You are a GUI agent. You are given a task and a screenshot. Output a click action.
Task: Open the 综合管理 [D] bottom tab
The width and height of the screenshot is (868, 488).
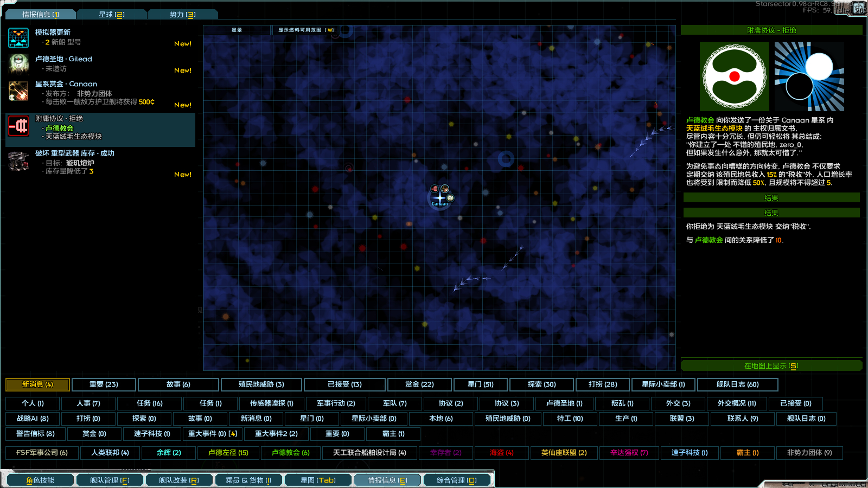point(457,480)
